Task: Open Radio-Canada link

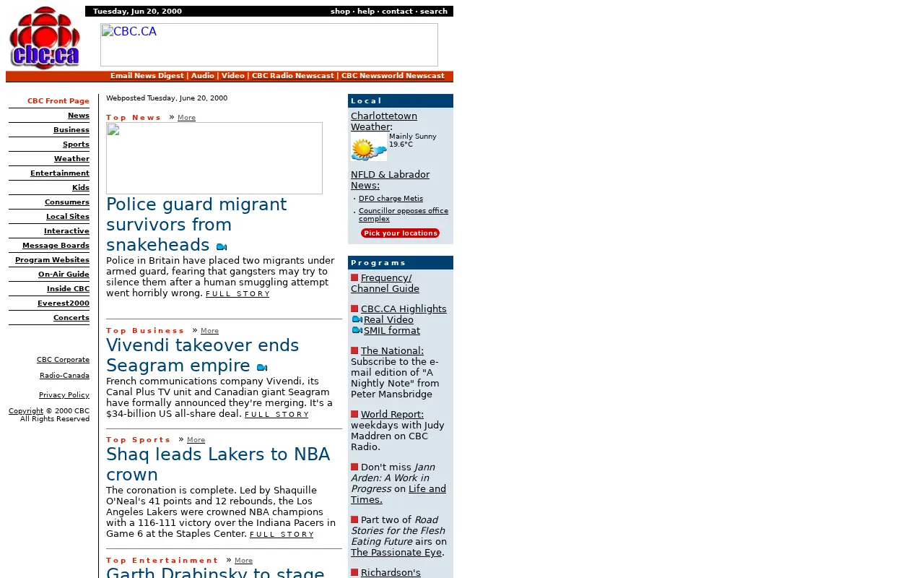Action: point(64,376)
